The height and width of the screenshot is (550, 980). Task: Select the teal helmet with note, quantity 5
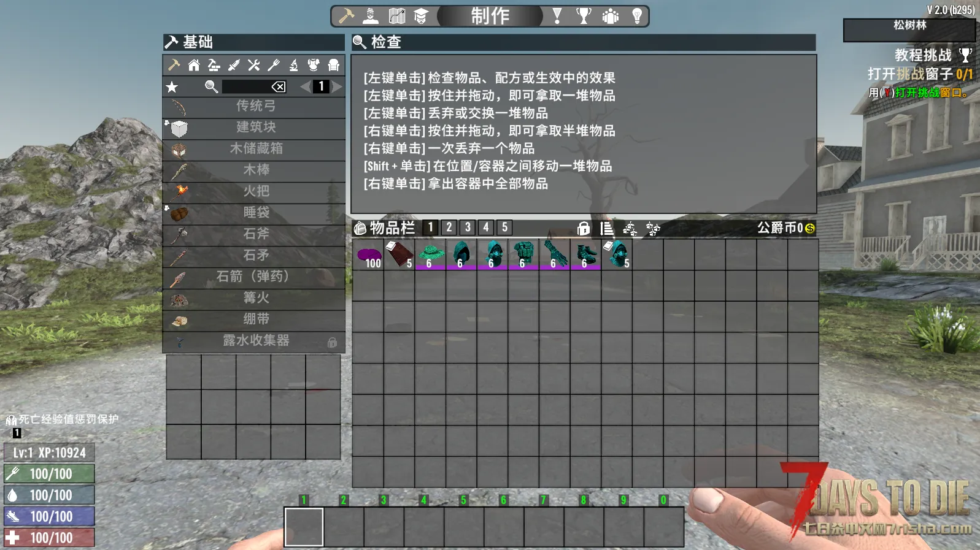click(617, 254)
